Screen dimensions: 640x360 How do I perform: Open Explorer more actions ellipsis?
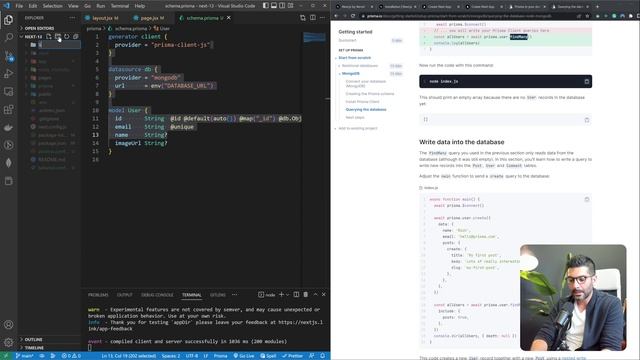point(72,18)
